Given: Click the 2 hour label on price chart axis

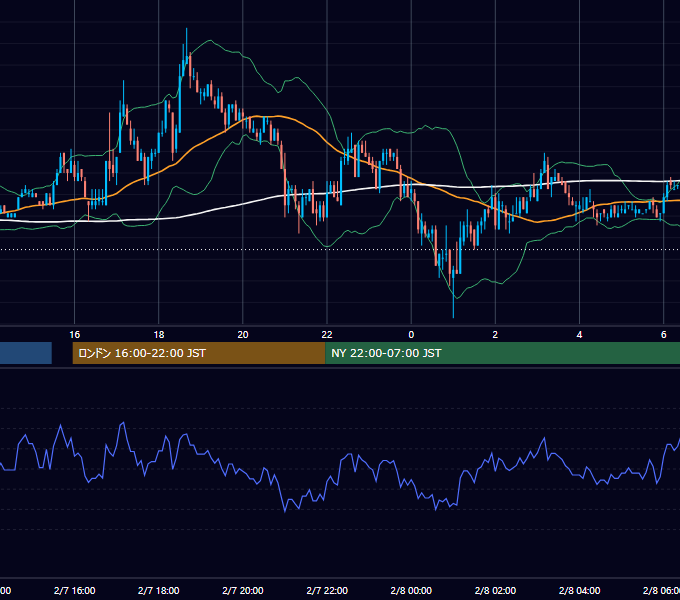Looking at the screenshot, I should pos(495,335).
